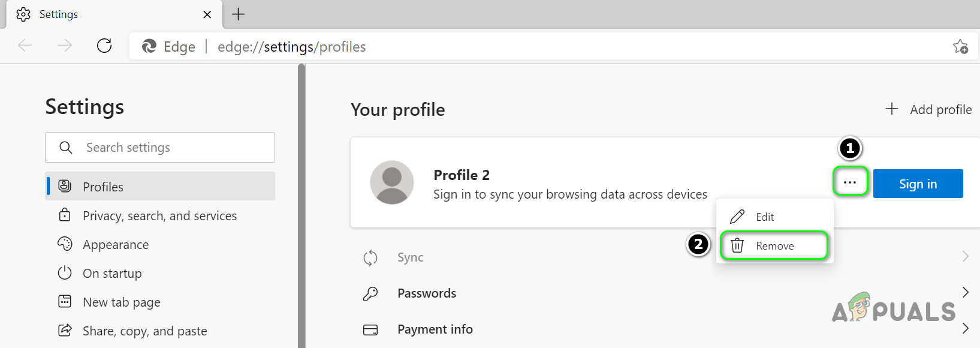Click the blue Sign in button
This screenshot has height=348, width=980.
[x=918, y=184]
